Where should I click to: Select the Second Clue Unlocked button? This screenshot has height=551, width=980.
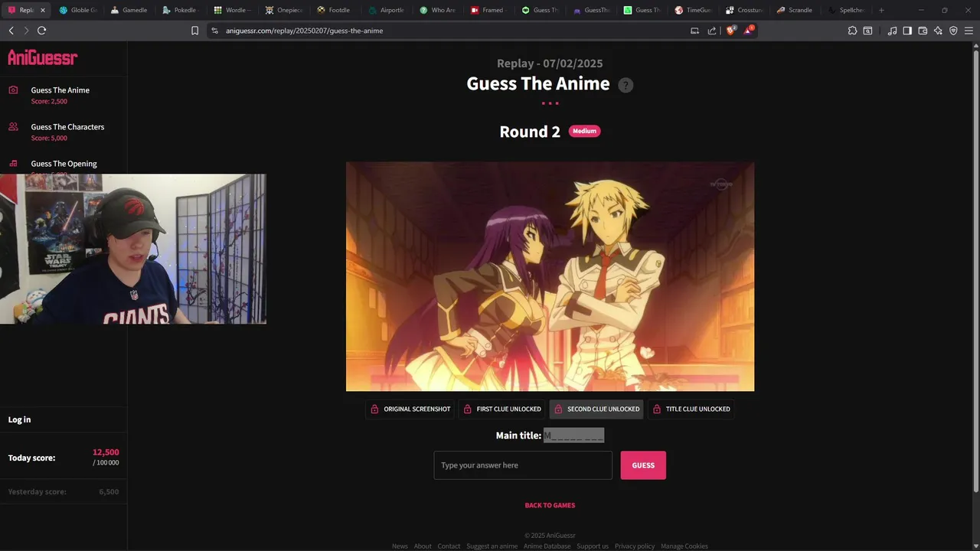[596, 409]
